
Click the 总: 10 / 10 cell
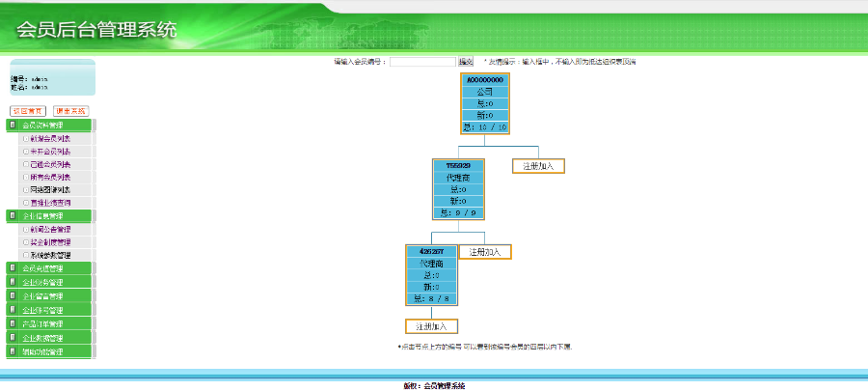click(485, 126)
